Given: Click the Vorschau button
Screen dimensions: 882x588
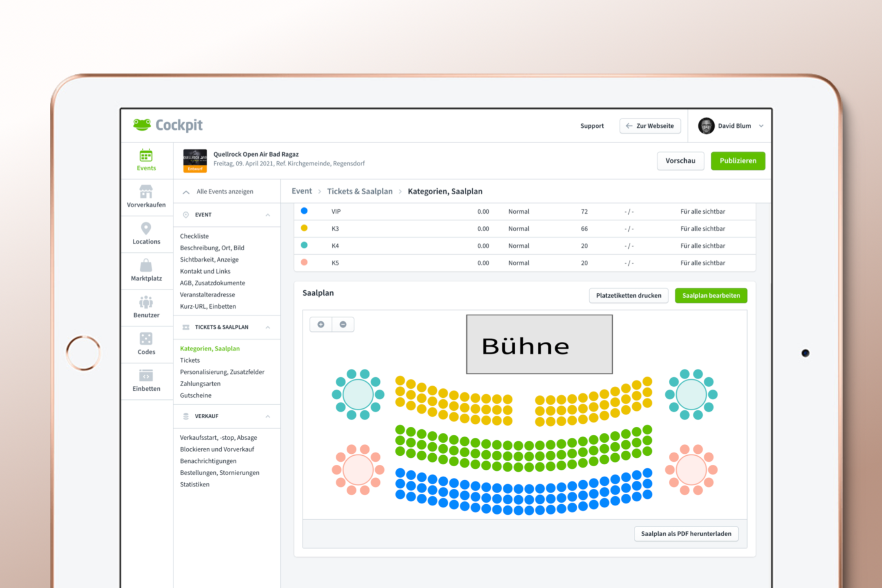Looking at the screenshot, I should (x=680, y=161).
